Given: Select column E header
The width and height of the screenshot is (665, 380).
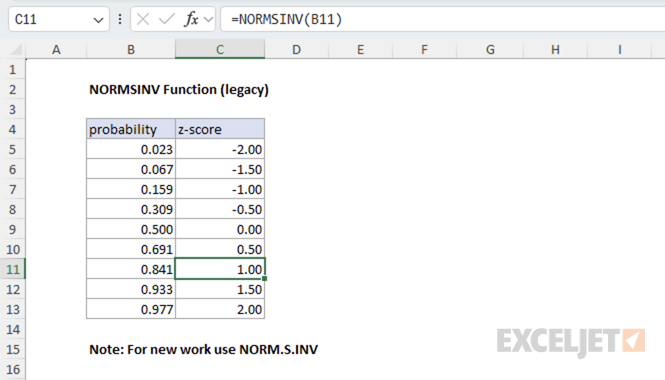Looking at the screenshot, I should 360,50.
